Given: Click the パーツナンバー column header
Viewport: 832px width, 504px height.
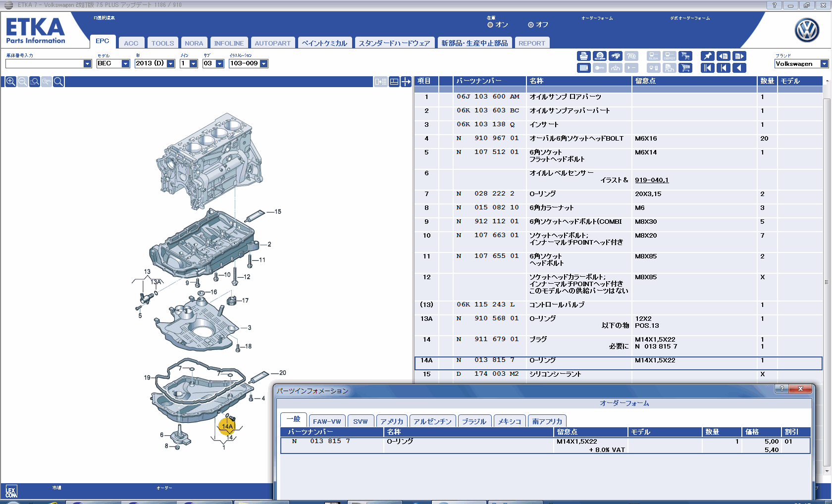Looking at the screenshot, I should [x=489, y=81].
